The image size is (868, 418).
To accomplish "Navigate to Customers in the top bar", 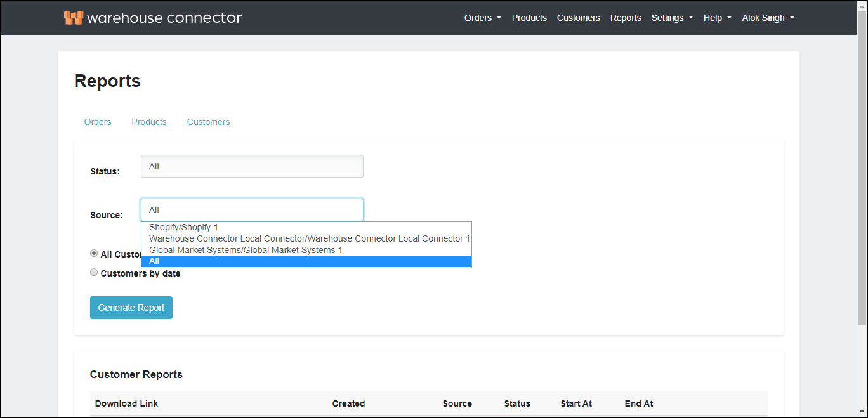I will (x=578, y=18).
